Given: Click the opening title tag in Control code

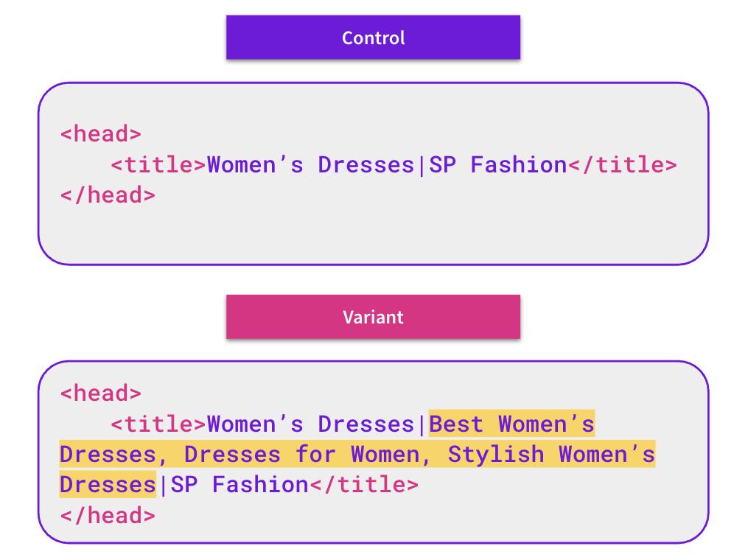Looking at the screenshot, I should click(158, 164).
